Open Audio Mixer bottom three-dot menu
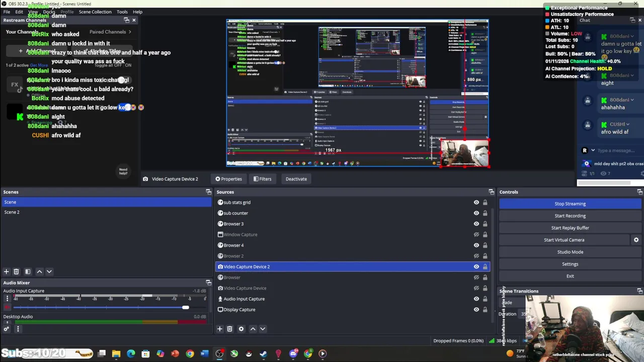644x362 pixels. point(18,329)
